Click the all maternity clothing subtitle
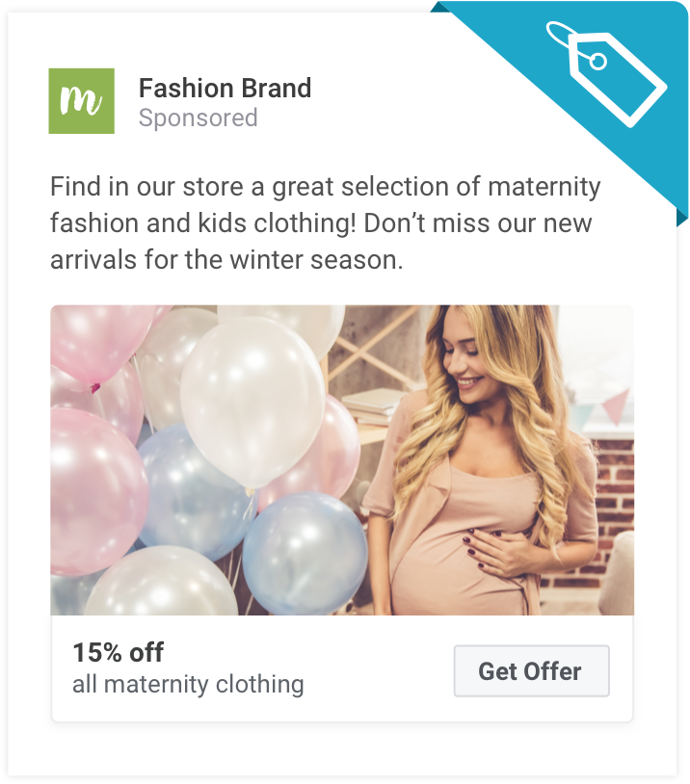Viewport: 690px width, 784px height. pos(188,685)
